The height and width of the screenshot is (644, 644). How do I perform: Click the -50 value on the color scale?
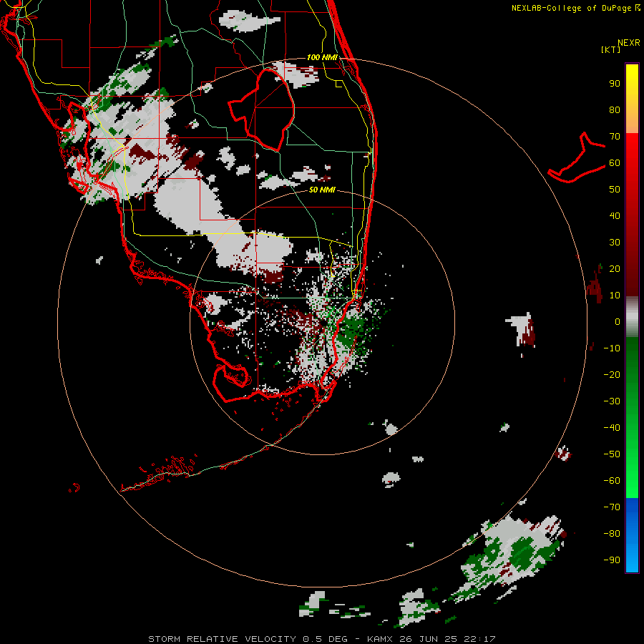612,454
